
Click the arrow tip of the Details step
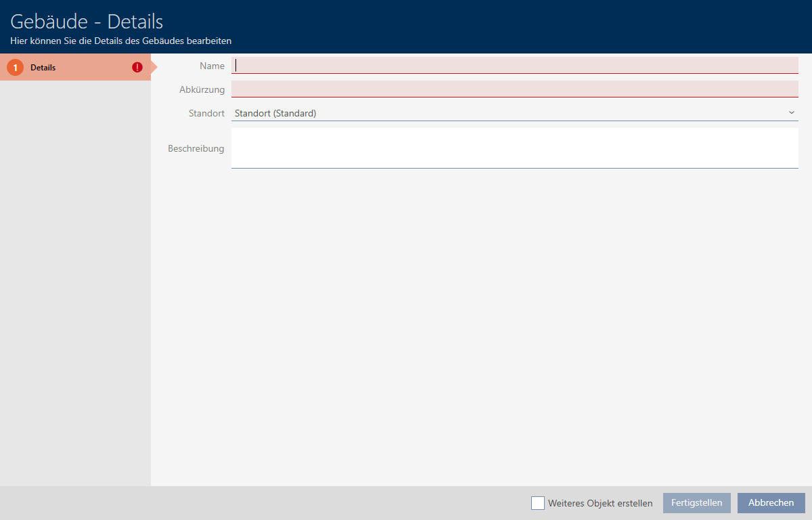point(154,68)
